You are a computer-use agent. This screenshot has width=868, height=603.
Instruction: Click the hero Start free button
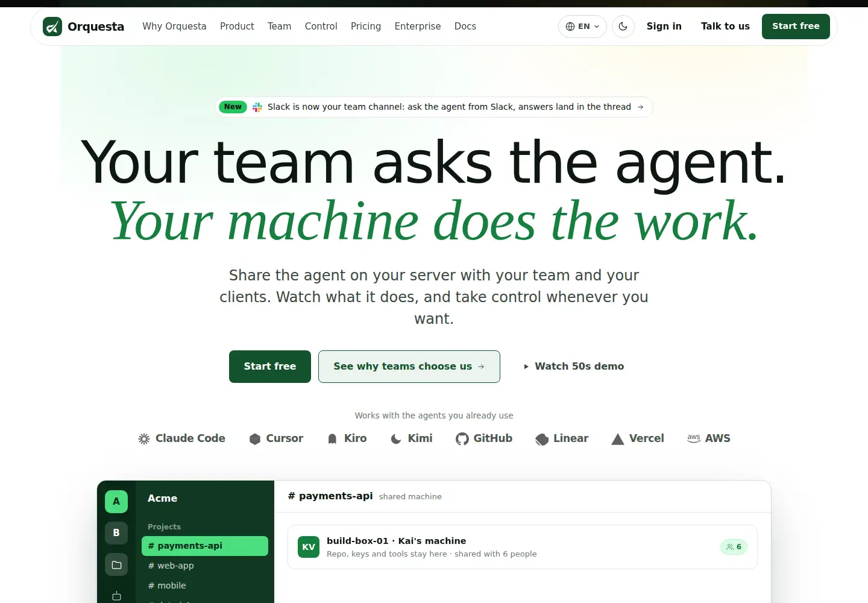coord(270,367)
